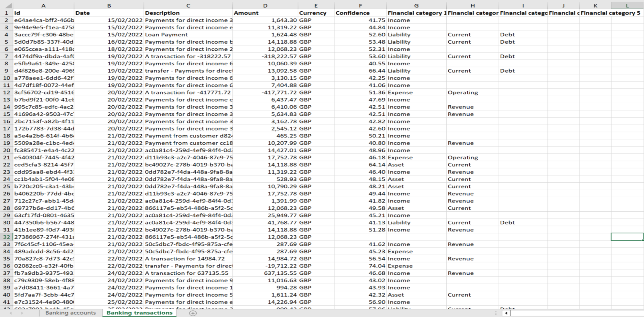Viewport: 644px width, 317px height.
Task: Click the Id header cell
Action: click(x=43, y=13)
